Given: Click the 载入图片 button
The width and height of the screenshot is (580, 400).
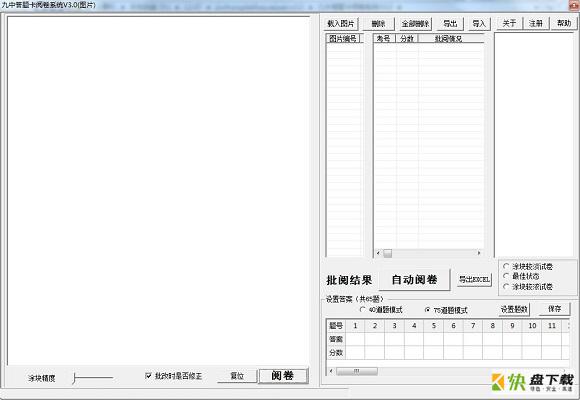Looking at the screenshot, I should pyautogui.click(x=341, y=24).
